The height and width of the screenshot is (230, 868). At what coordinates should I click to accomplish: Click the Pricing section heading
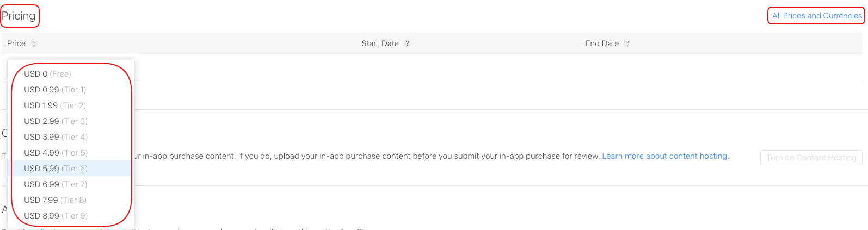coord(19,16)
